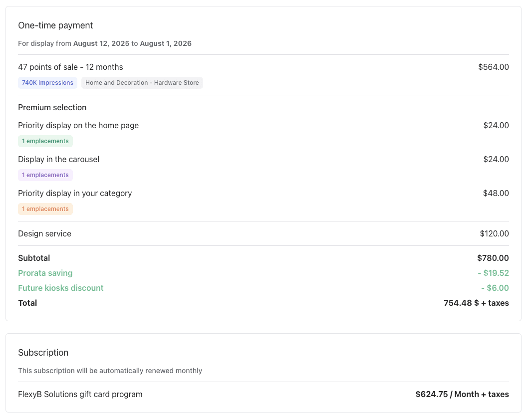Image resolution: width=529 pixels, height=420 pixels.
Task: Select the FlexyB Solutions gift card program
Action: pyautogui.click(x=80, y=394)
